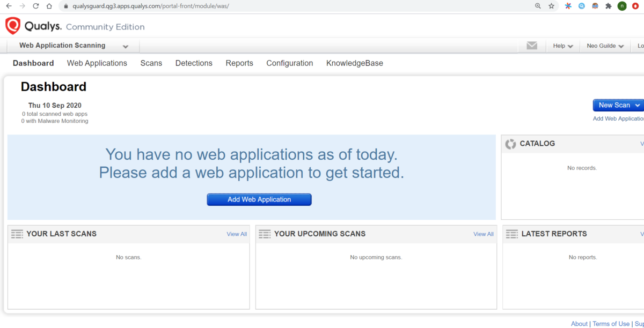Click the Add Web Application link under New Scan
Screen dimensions: 644x328
click(x=618, y=118)
